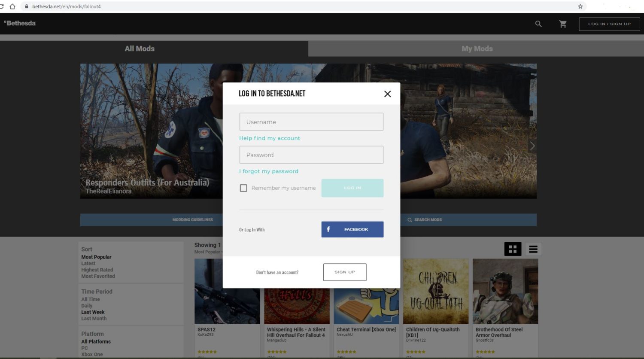Screen dimensions: 644x359
Task: Click I forgot my password link
Action: (269, 171)
